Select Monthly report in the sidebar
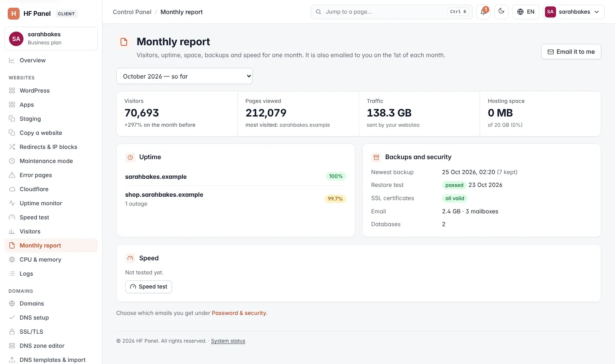Viewport: 615px width, 364px height. click(x=51, y=245)
